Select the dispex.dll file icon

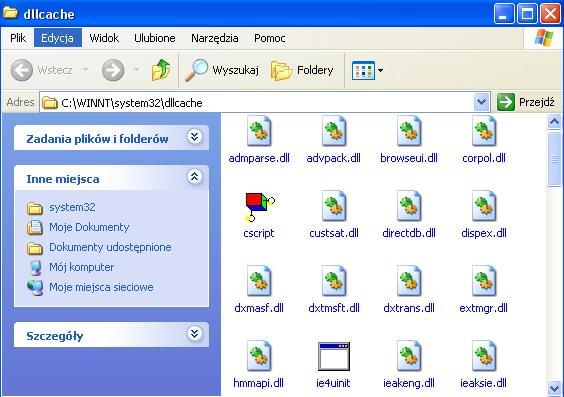click(484, 206)
